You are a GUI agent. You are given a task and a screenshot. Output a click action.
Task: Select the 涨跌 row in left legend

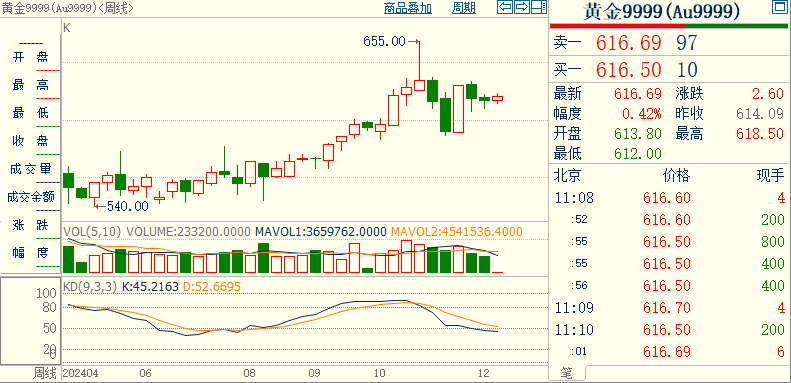pos(30,225)
